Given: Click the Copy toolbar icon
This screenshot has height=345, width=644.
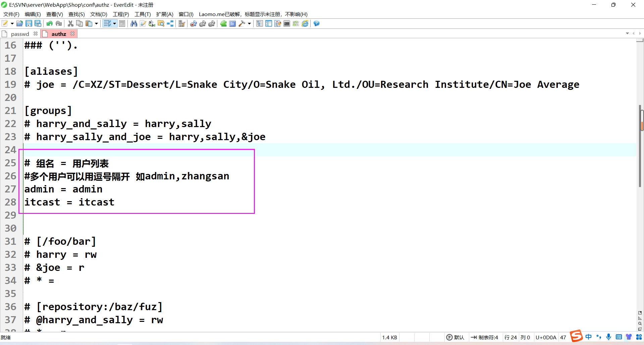Looking at the screenshot, I should tap(79, 23).
